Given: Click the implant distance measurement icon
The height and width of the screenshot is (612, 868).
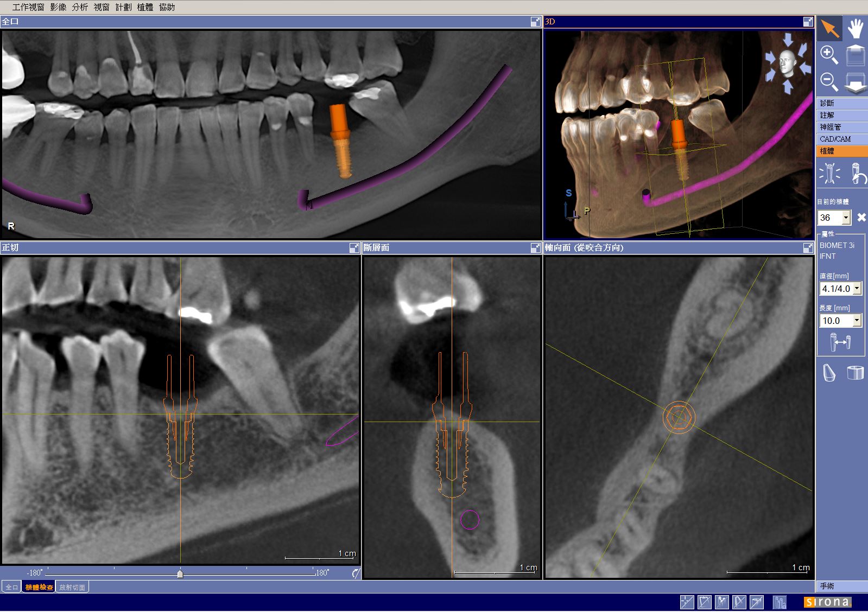Looking at the screenshot, I should [840, 342].
